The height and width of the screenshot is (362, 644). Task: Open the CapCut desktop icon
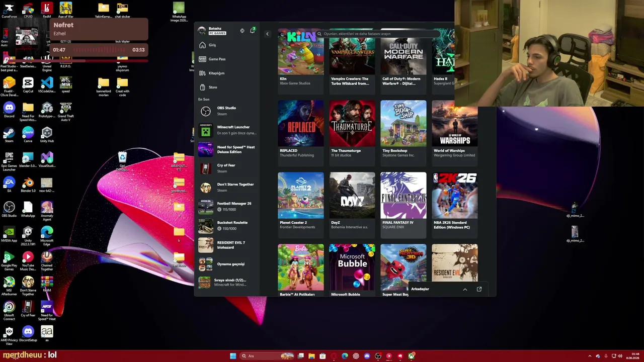28,85
